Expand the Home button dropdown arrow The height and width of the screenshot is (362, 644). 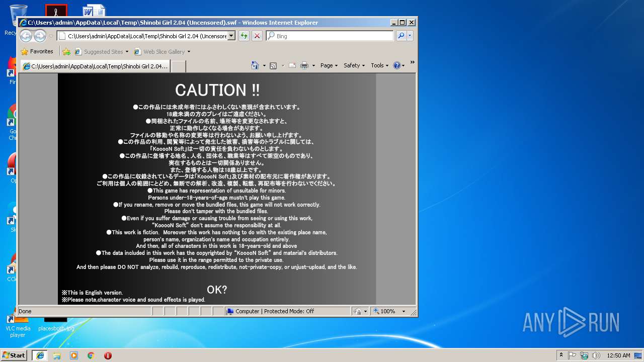(x=264, y=65)
